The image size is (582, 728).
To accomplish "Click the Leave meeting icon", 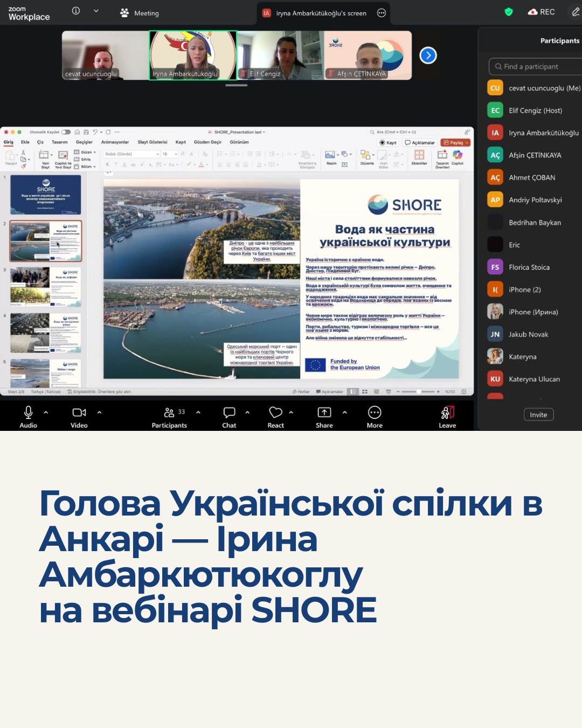I will click(447, 413).
